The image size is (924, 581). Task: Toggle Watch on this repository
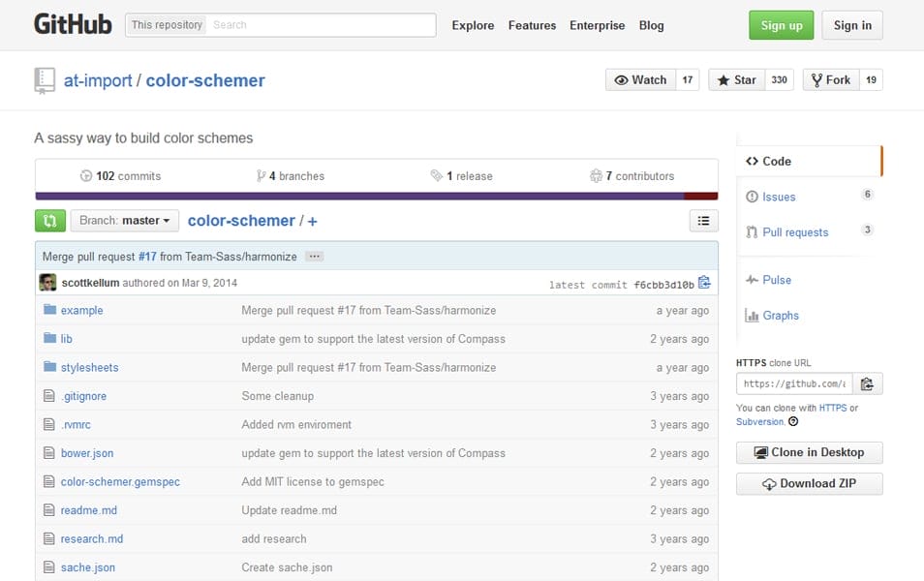point(641,79)
